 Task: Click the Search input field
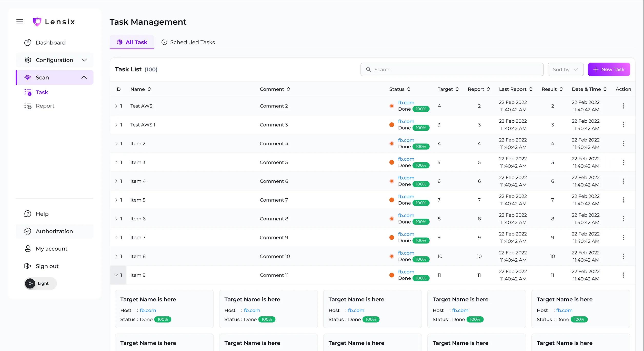click(x=452, y=70)
